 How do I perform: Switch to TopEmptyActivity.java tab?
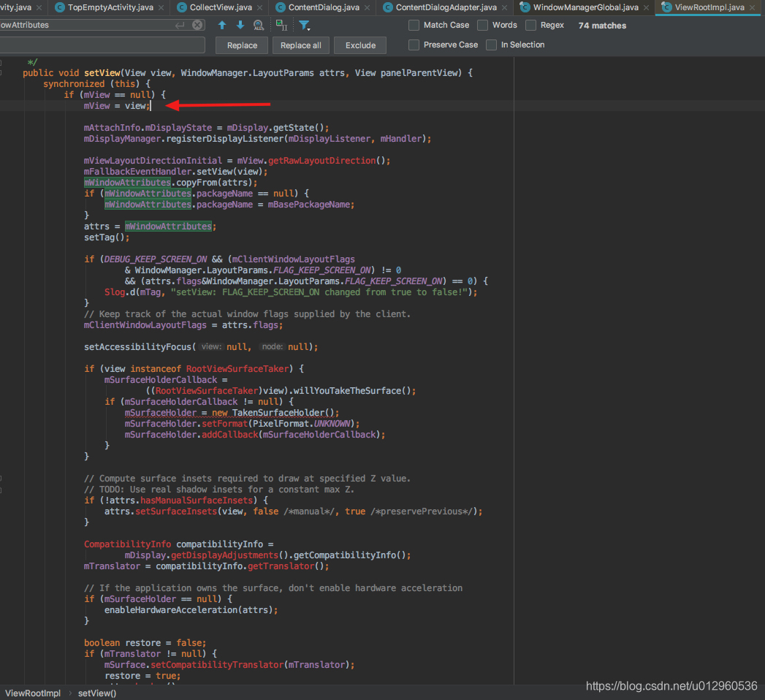pos(110,7)
